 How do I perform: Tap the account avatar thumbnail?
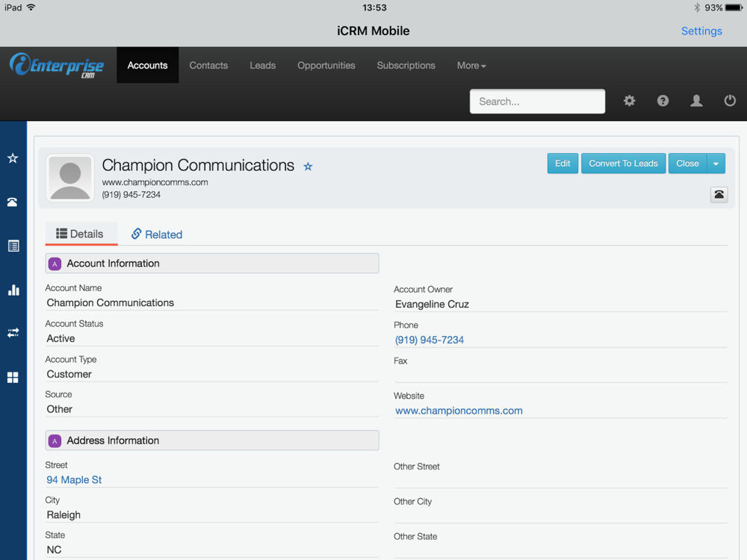70,178
